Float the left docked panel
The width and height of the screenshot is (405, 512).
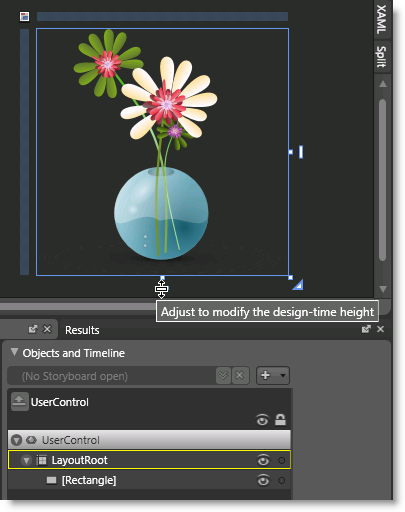click(x=33, y=329)
